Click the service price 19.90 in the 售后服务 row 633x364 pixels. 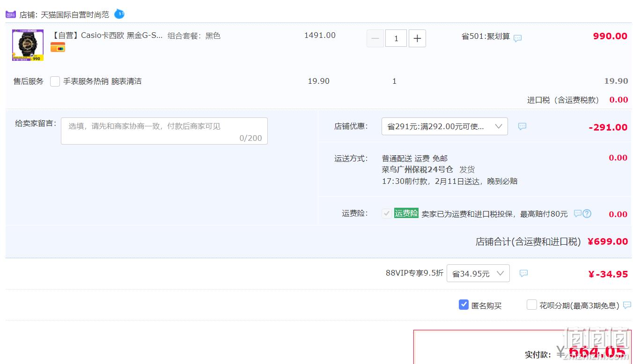(318, 81)
